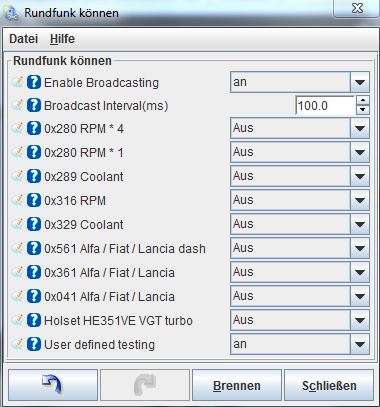
Task: Click help icon beside 0x289 Coolant
Action: (34, 176)
